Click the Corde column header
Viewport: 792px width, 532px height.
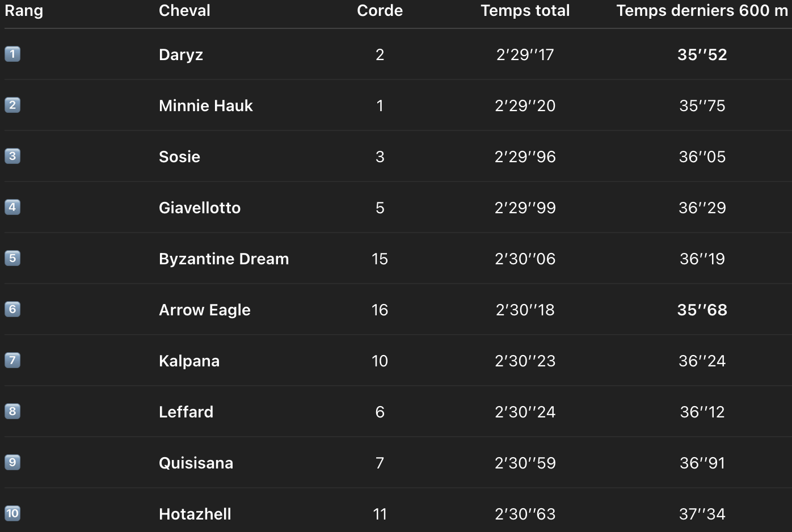pos(380,11)
